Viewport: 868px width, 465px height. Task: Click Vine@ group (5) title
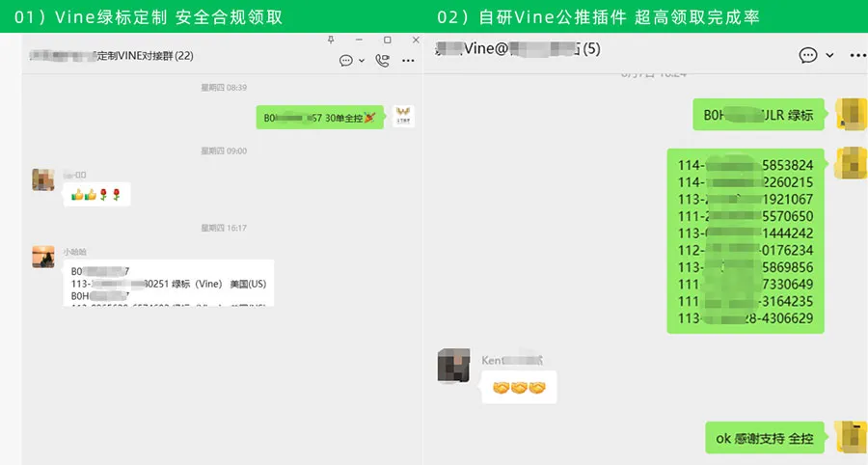[x=518, y=48]
